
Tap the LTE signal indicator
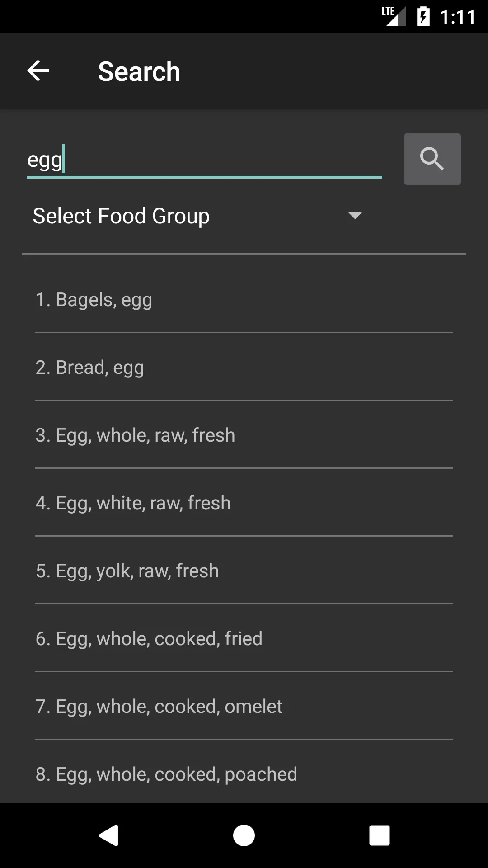pos(393,16)
